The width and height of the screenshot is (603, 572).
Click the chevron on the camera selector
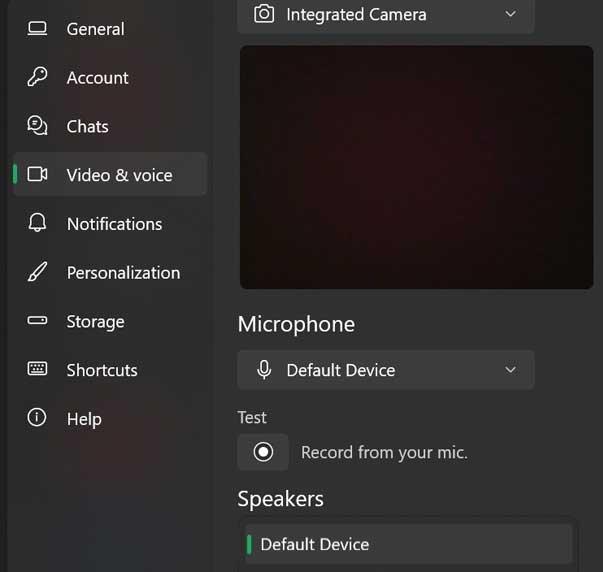point(511,15)
